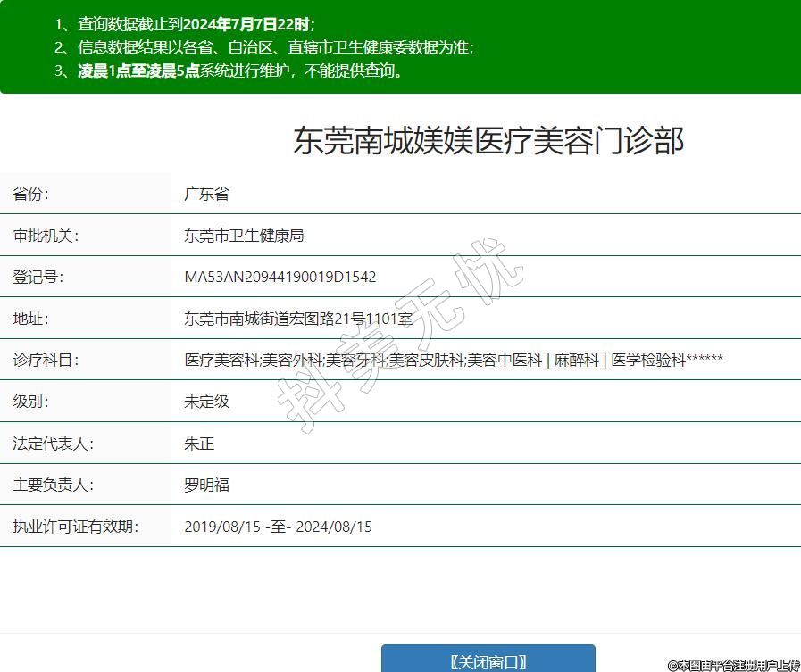Select the registration number MA53AN20944190019D1542
This screenshot has height=672, width=801.
(280, 277)
